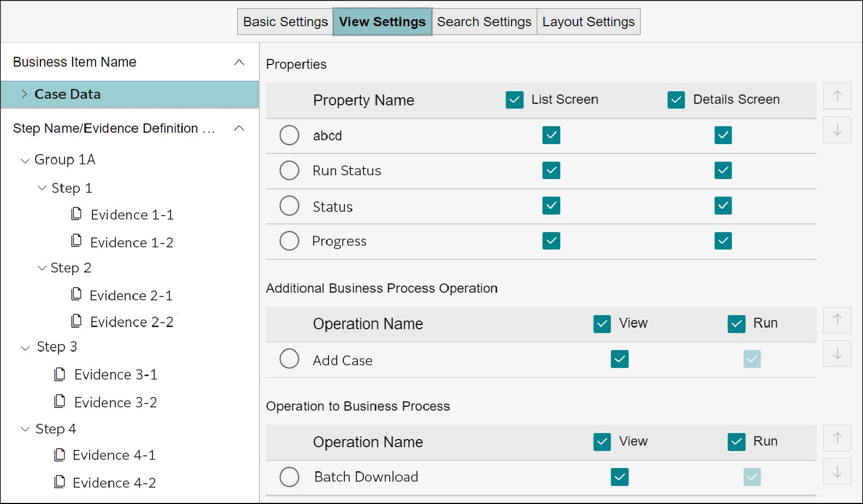
Task: Expand the Case Data tree node
Action: tap(24, 94)
